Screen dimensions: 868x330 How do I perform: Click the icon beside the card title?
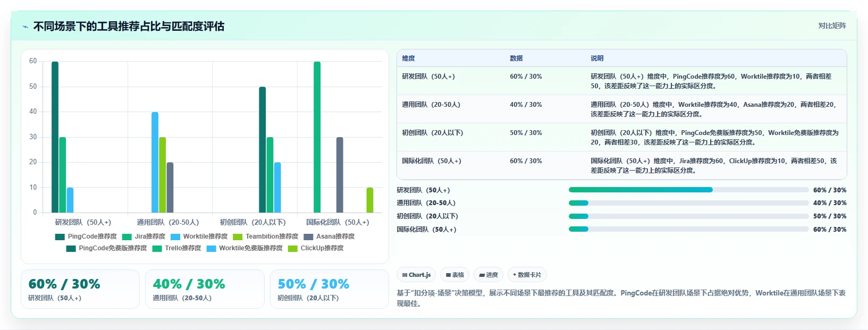[25, 27]
